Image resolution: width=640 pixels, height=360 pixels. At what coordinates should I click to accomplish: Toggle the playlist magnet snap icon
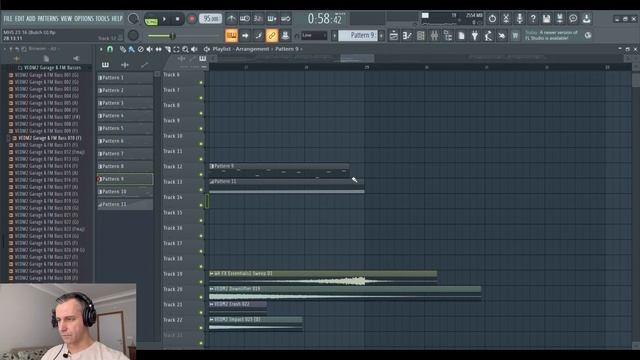(x=110, y=49)
